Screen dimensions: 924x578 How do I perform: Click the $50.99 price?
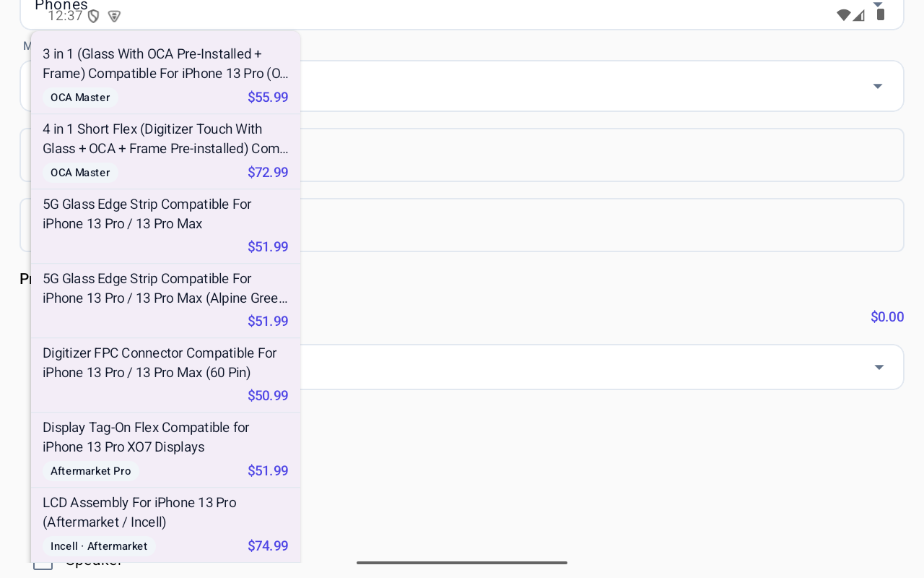[x=268, y=396]
